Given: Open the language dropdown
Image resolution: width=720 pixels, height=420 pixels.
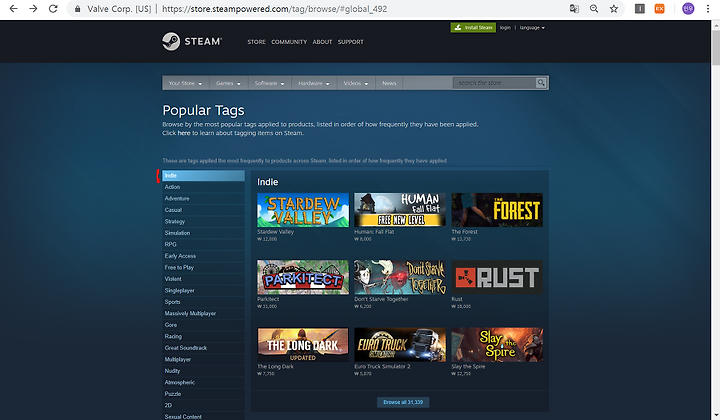Looking at the screenshot, I should (532, 28).
